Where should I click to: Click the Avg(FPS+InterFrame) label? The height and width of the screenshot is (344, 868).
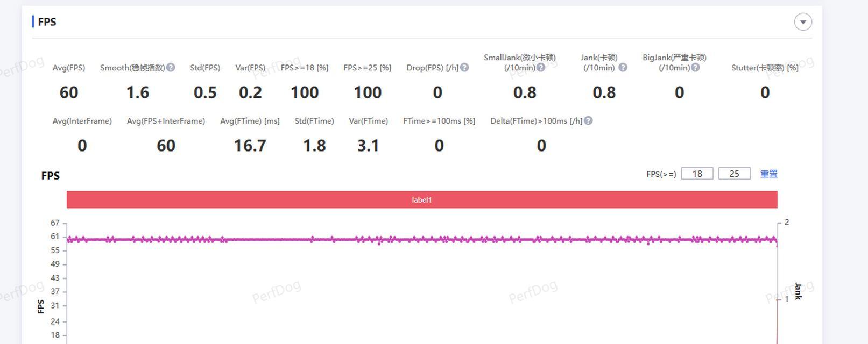pos(166,121)
